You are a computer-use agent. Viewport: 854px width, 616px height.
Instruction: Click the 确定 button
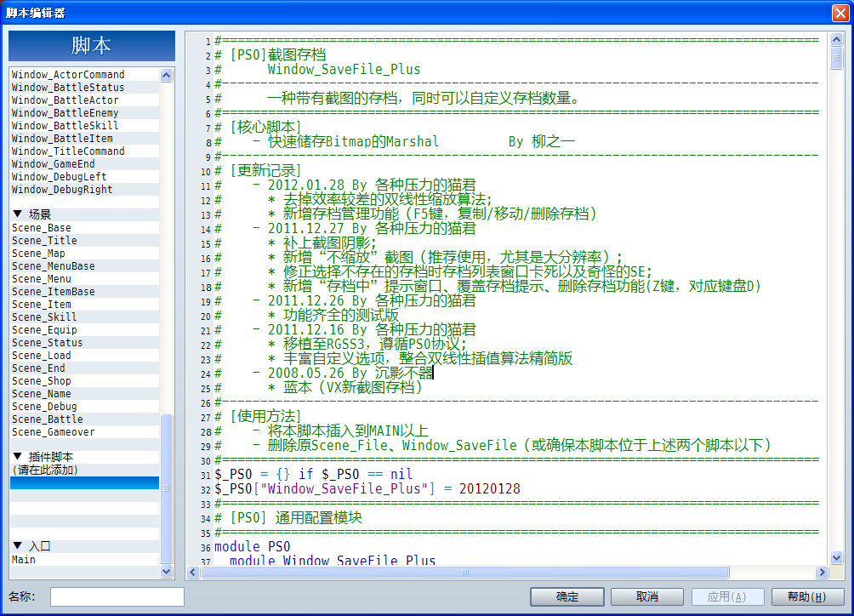567,597
